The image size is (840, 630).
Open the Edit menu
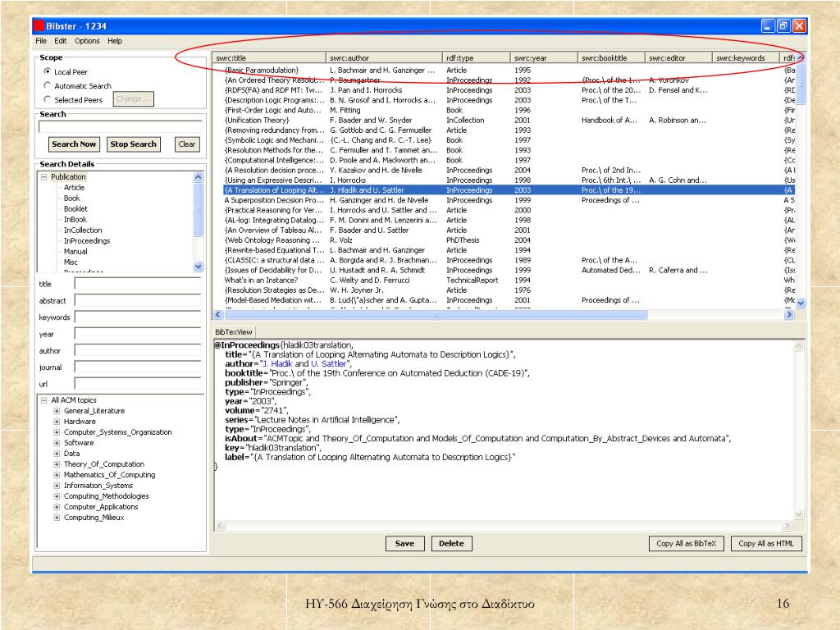(x=61, y=41)
